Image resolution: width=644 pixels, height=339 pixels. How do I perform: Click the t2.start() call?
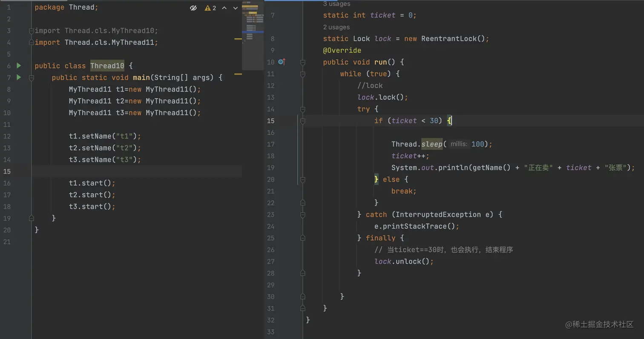92,195
